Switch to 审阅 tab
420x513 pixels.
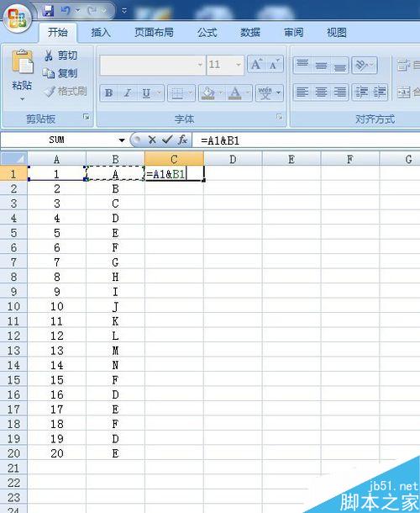[x=293, y=33]
